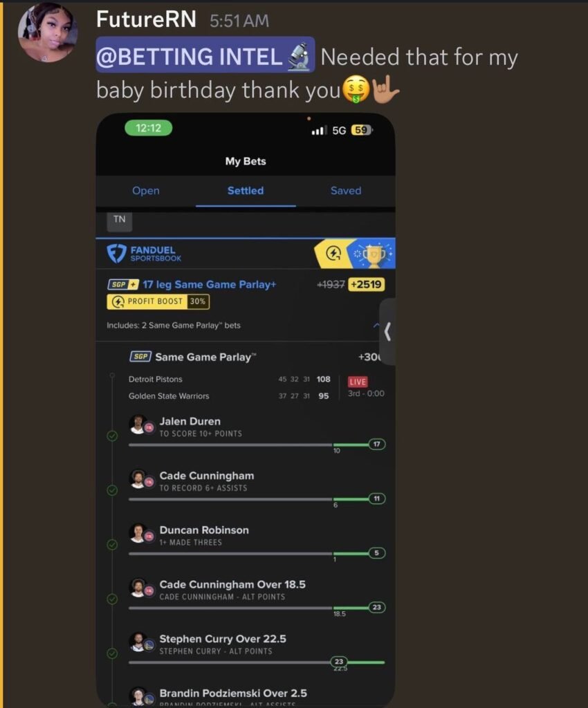The width and height of the screenshot is (588, 708).
Task: Tap the yellow lightning boost icon
Action: [x=333, y=254]
